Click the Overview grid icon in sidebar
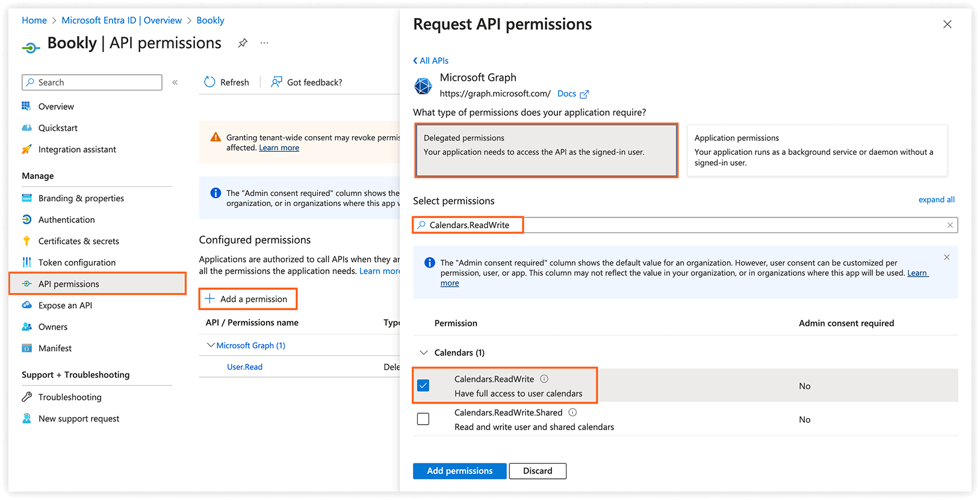The width and height of the screenshot is (980, 500). click(26, 106)
